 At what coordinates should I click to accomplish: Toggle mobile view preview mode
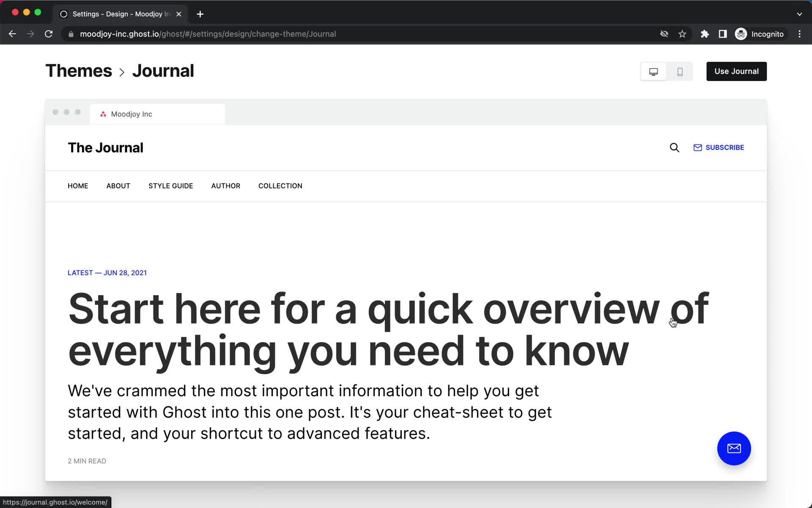[x=679, y=71]
